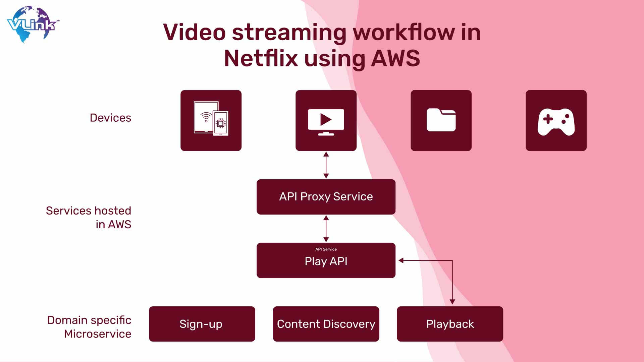Click the API Proxy Service block
The width and height of the screenshot is (644, 362).
[326, 197]
